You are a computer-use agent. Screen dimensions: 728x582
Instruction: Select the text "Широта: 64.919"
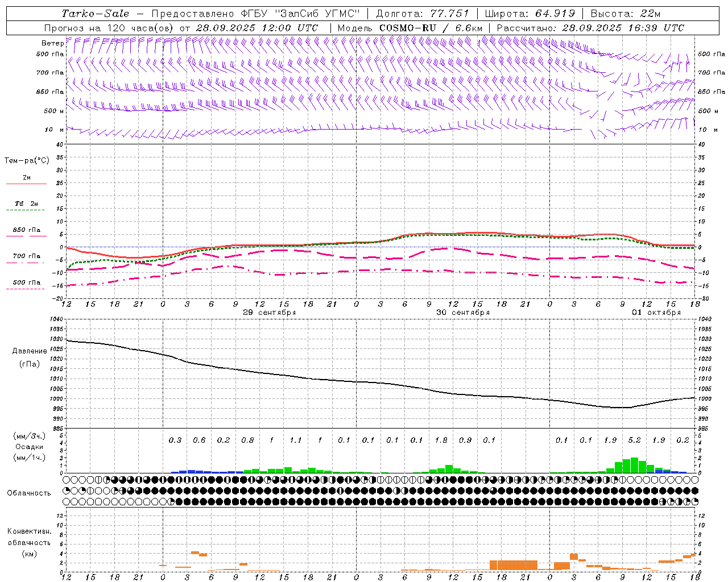pyautogui.click(x=530, y=14)
